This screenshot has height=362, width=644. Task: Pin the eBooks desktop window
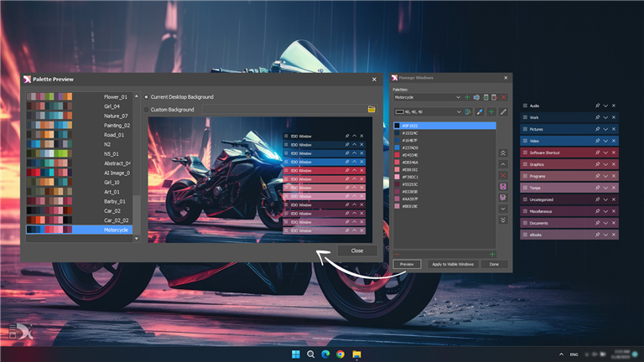click(597, 235)
